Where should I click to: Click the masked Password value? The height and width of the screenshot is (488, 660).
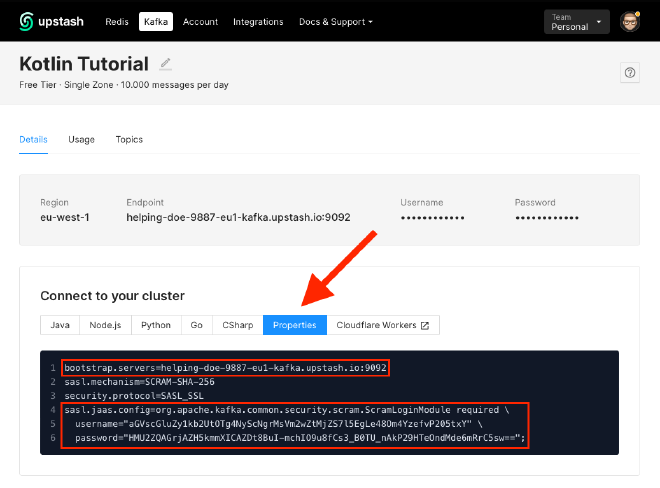point(547,217)
